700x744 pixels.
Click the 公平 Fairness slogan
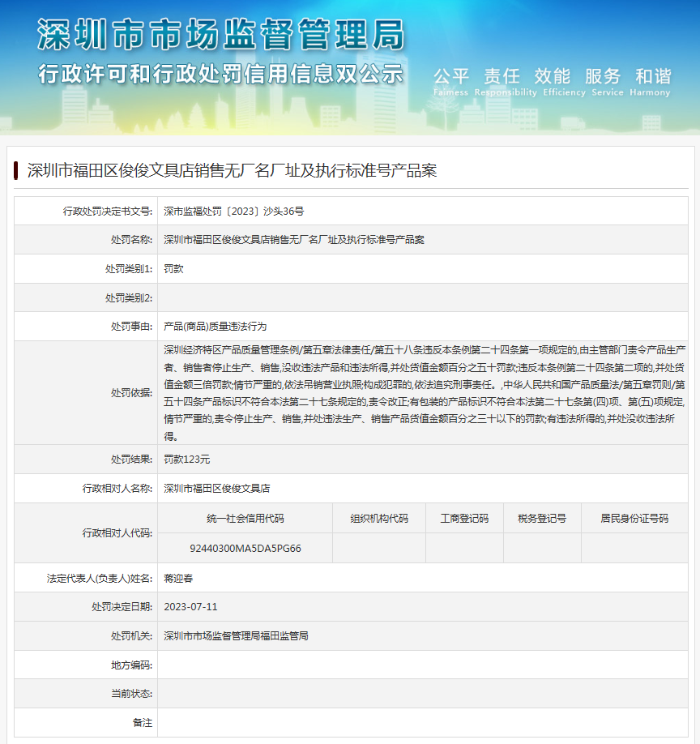point(451,82)
